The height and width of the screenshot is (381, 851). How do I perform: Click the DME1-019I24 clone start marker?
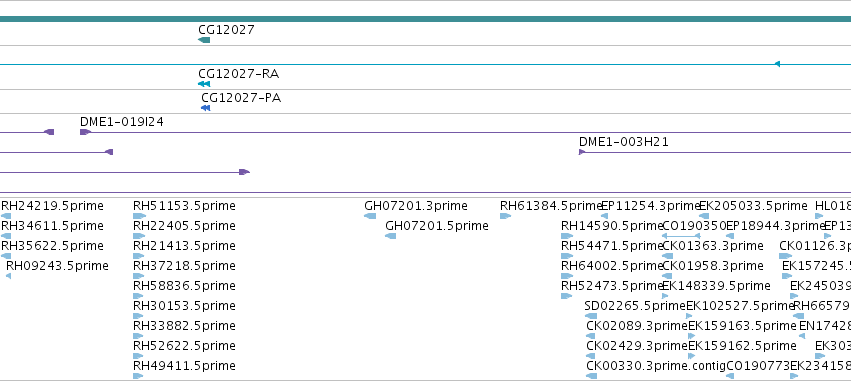85,132
